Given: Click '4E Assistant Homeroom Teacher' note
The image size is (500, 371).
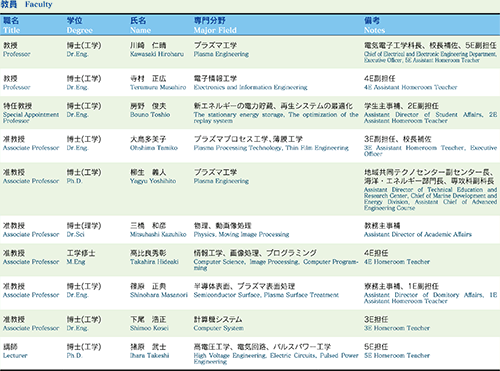Looking at the screenshot, I should (410, 87).
